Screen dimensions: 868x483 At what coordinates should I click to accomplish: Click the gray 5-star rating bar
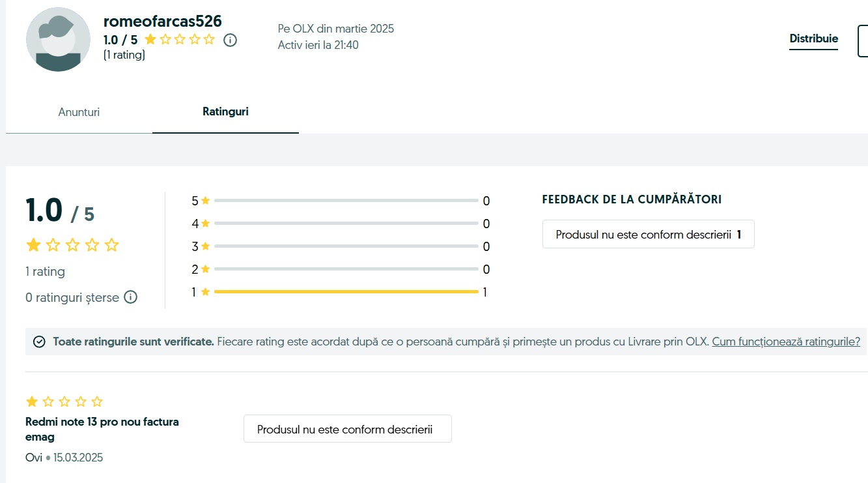tap(346, 201)
